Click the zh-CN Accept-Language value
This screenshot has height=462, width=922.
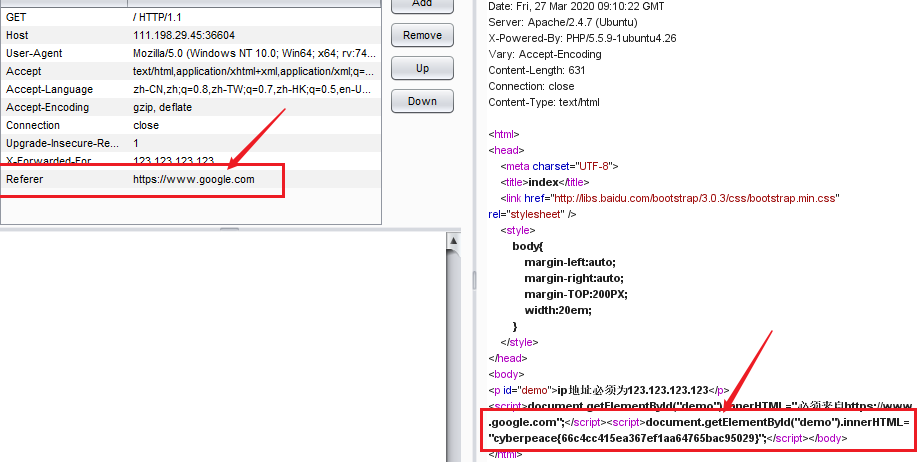[x=252, y=89]
